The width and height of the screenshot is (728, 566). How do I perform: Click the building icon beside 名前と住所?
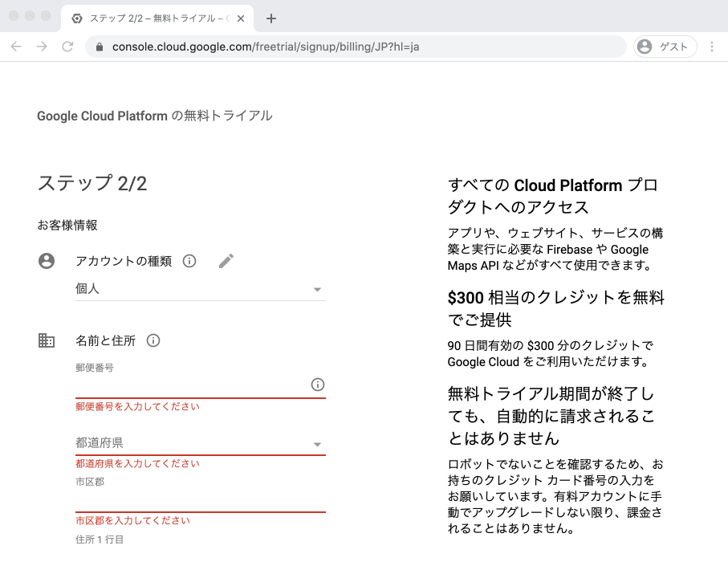click(47, 340)
